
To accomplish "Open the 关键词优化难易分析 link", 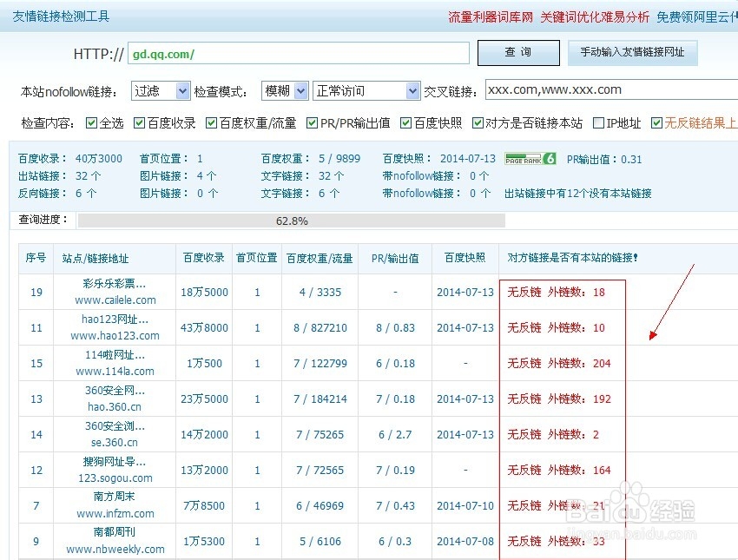I will [x=595, y=17].
